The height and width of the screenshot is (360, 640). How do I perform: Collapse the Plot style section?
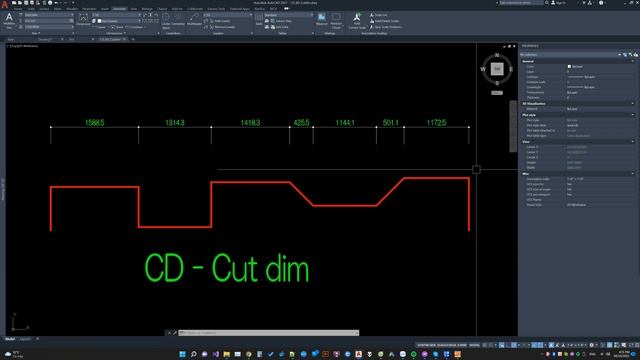pyautogui.click(x=633, y=115)
